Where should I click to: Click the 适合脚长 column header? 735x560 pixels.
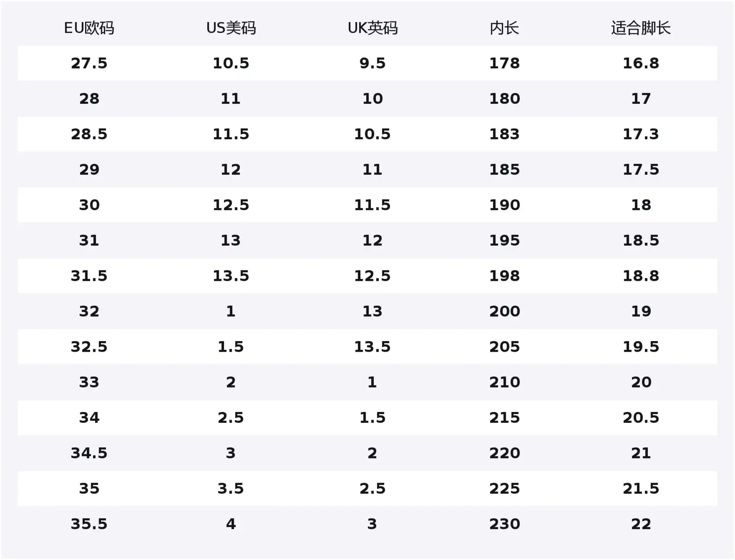pyautogui.click(x=641, y=28)
